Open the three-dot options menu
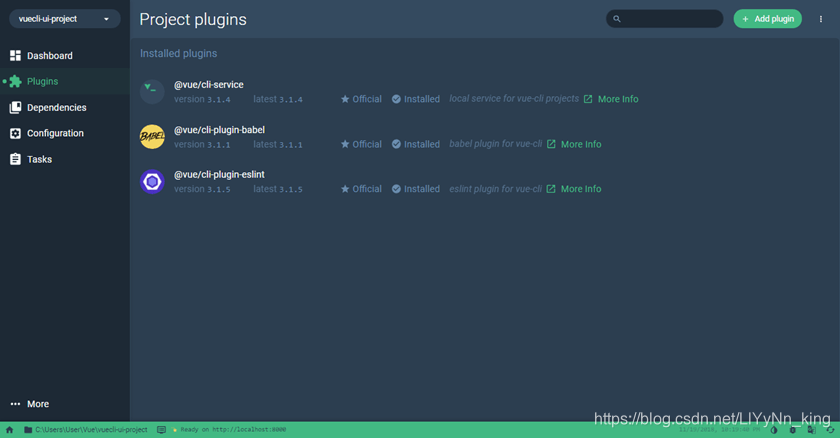The width and height of the screenshot is (840, 438). point(821,19)
